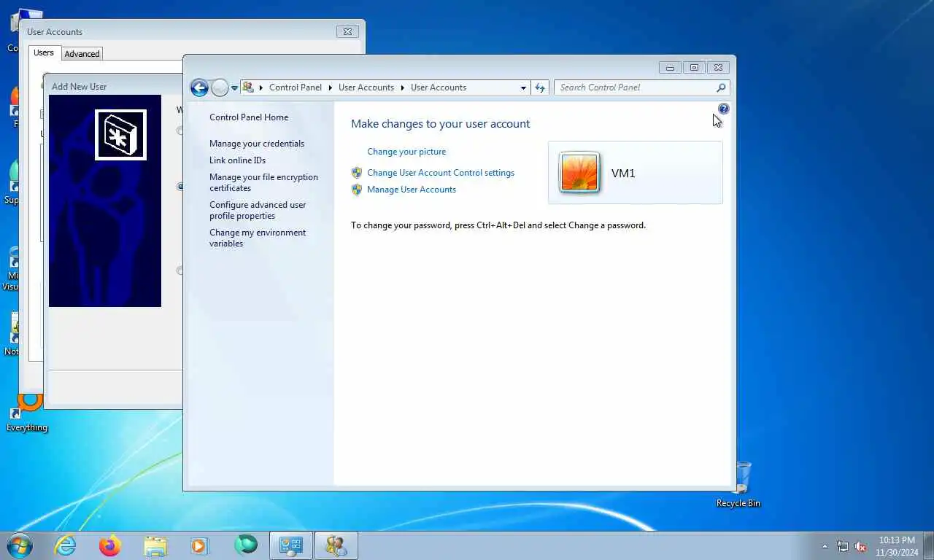
Task: Click Change your picture link
Action: tap(406, 152)
